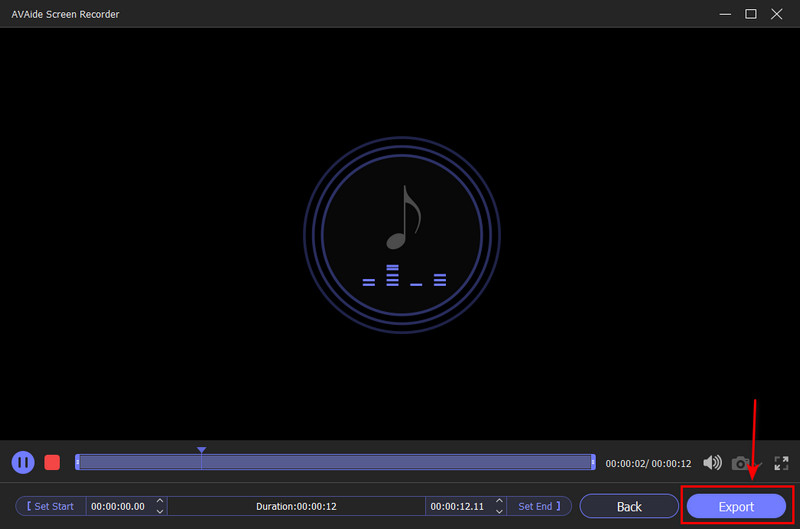Close the AVAide Screen Recorder window
The height and width of the screenshot is (529, 800).
tap(777, 14)
